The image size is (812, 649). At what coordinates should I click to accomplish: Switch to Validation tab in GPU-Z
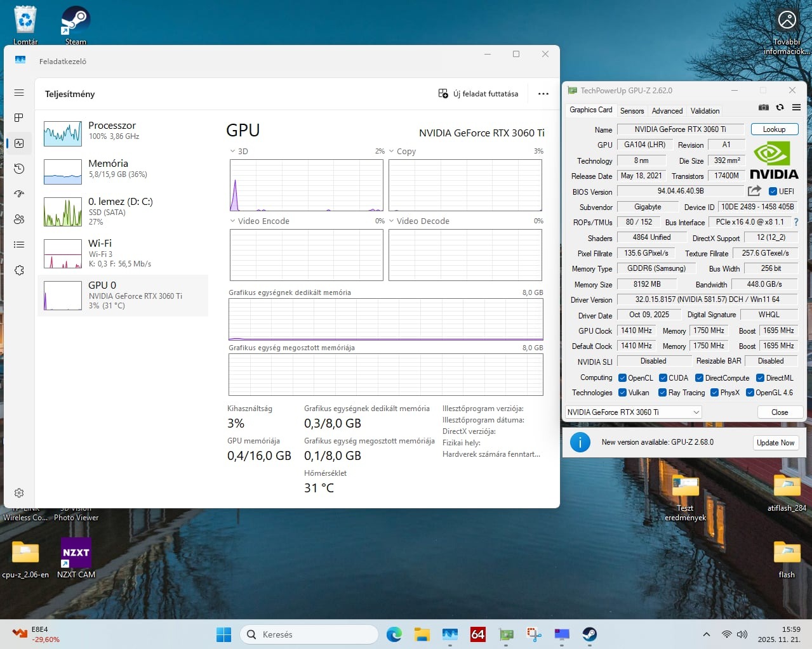705,110
